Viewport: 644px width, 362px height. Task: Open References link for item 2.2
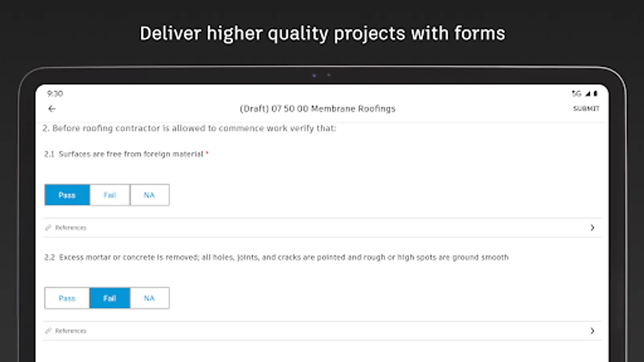71,331
